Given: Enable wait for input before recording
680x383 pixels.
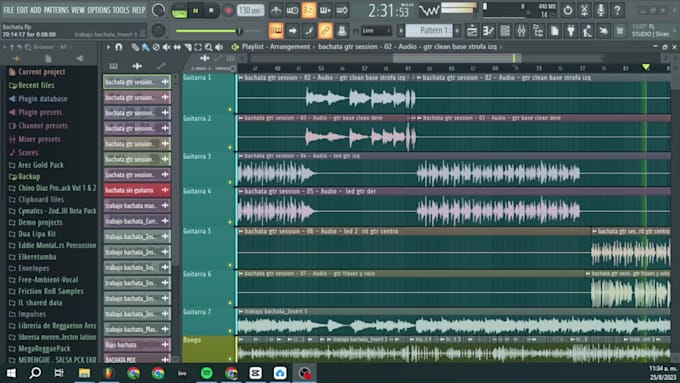Looking at the screenshot, I should point(292,10).
